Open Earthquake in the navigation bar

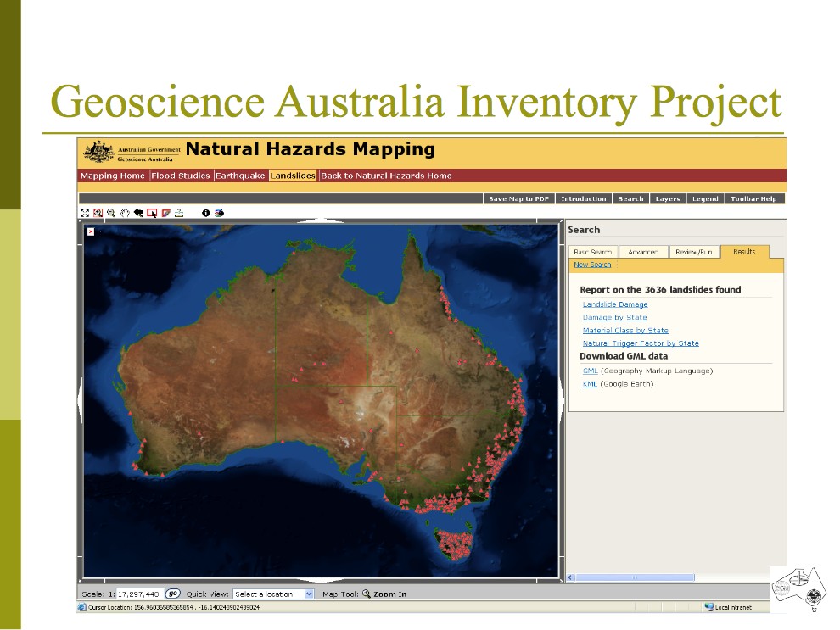click(240, 176)
